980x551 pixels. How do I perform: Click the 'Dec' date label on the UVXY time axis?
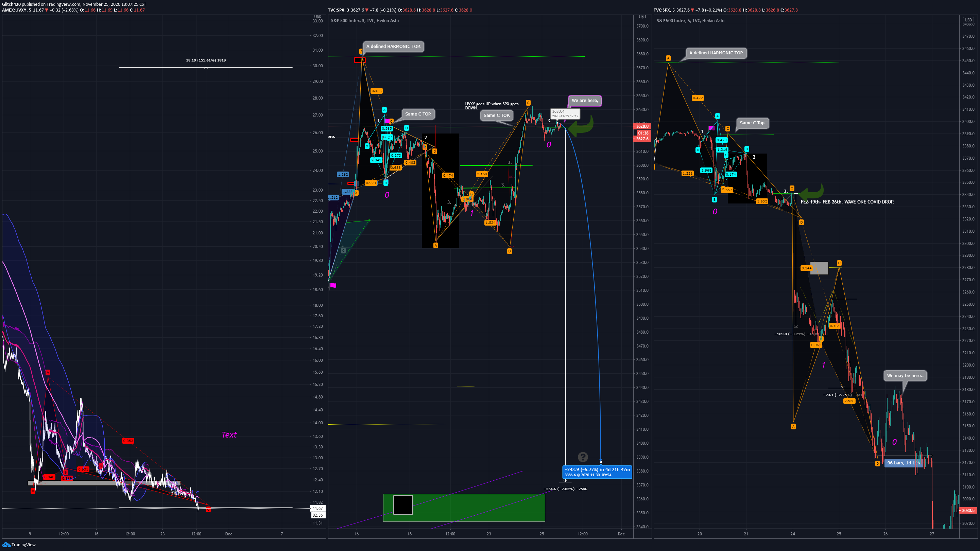228,534
